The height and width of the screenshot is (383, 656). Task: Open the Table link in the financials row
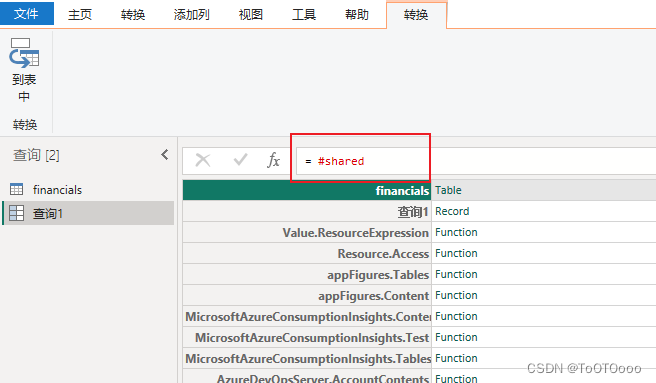tap(448, 190)
